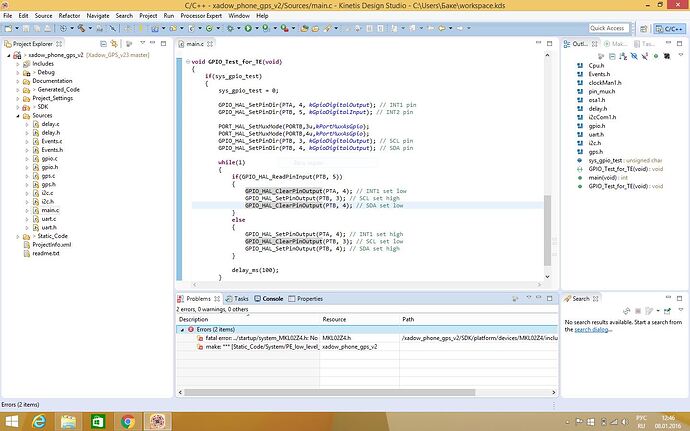
Task: Switch to the Console tab
Action: [x=269, y=298]
